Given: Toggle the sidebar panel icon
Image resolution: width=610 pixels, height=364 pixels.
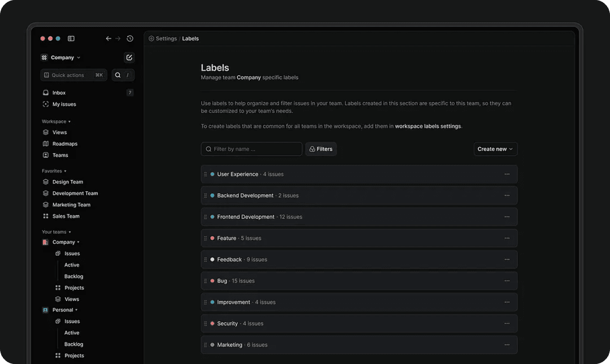Looking at the screenshot, I should tap(71, 38).
